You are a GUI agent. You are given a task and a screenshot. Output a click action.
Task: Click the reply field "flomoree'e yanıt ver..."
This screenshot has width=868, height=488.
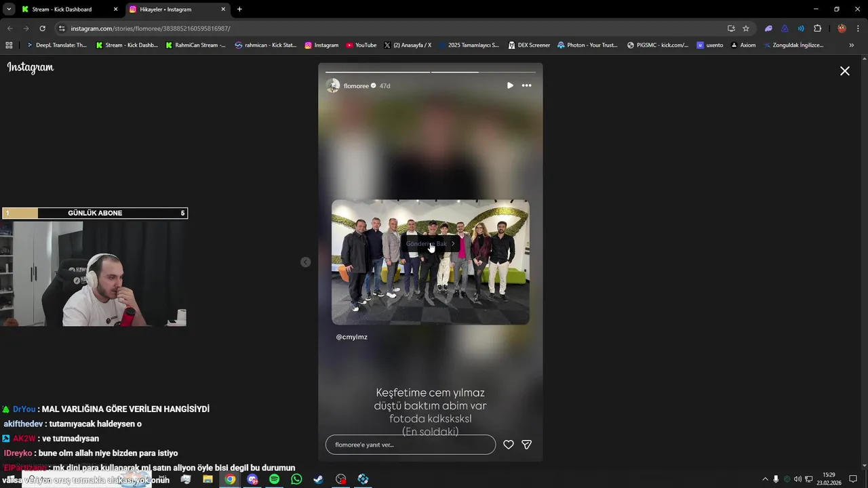click(x=410, y=445)
